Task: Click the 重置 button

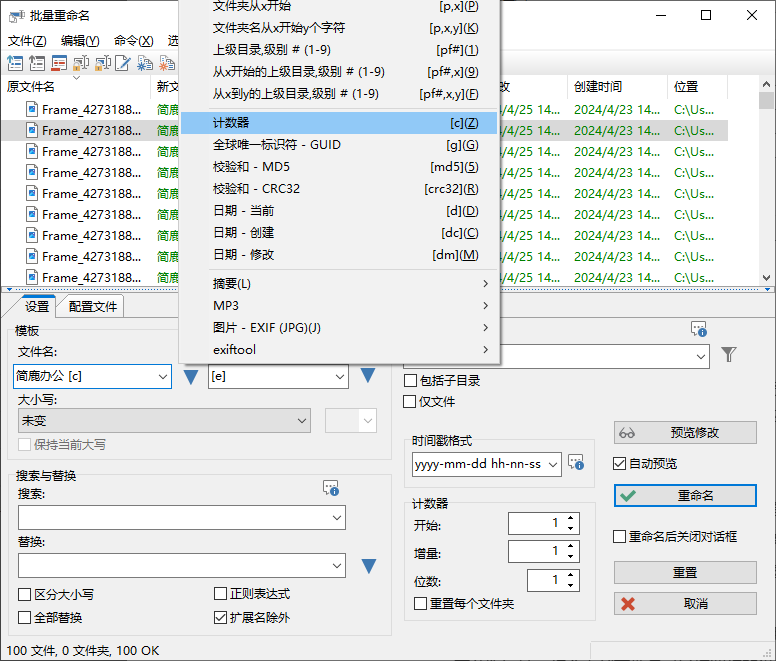Action: point(685,572)
